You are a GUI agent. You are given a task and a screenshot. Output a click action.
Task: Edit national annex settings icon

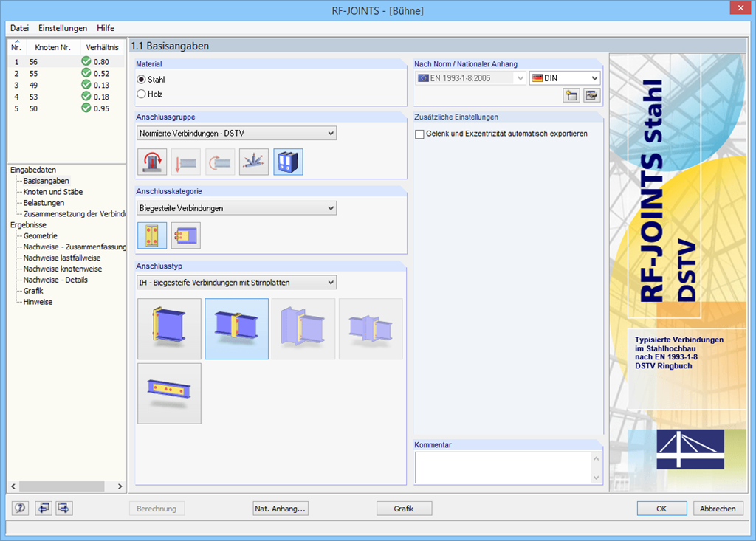point(591,95)
